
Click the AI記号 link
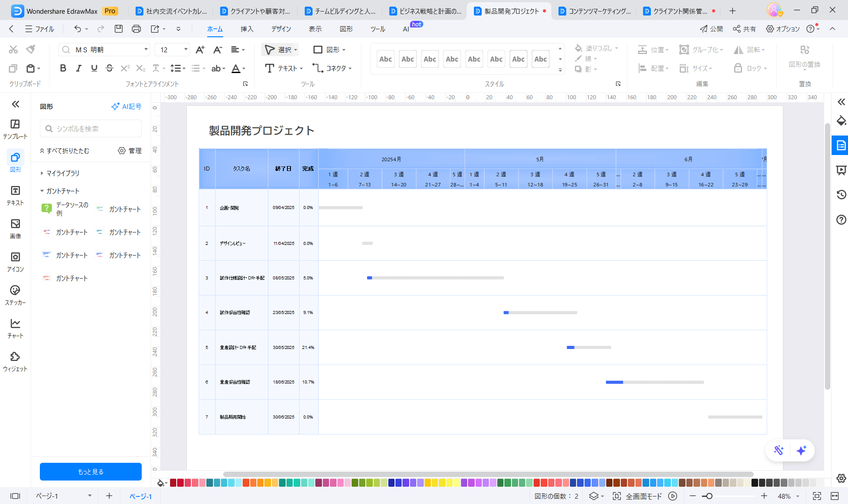coord(126,106)
